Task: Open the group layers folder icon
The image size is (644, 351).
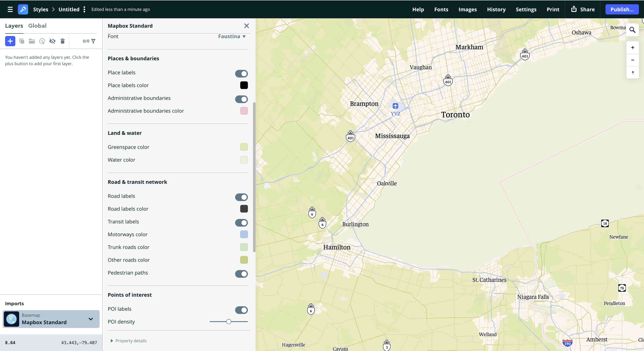Action: (32, 41)
